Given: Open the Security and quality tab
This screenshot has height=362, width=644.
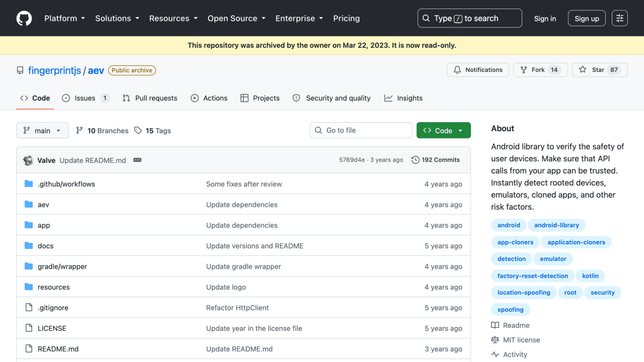Looking at the screenshot, I should pos(332,98).
